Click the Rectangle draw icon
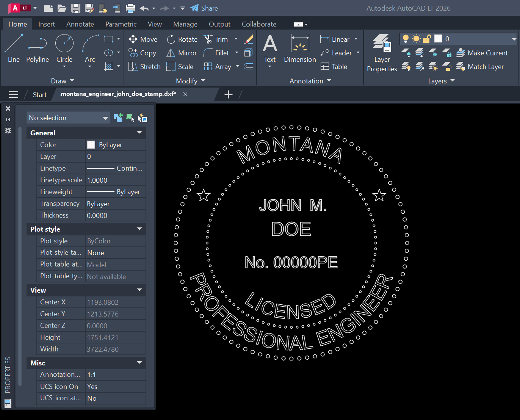Viewport: 520px width, 420px height. 109,39
